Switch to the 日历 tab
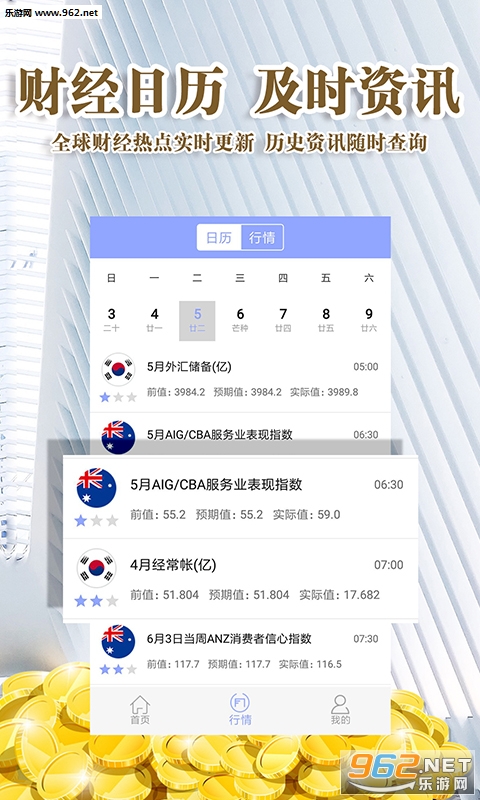480x800 pixels. [219, 238]
